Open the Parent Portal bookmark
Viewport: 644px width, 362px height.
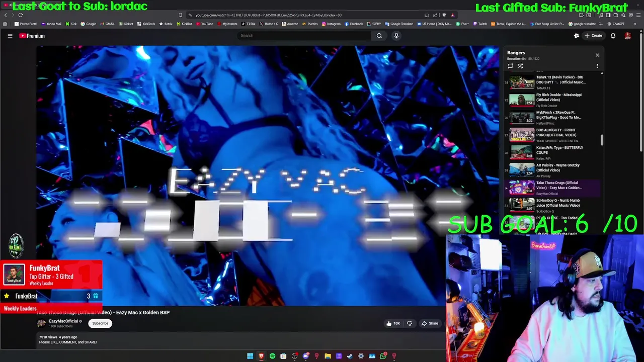pyautogui.click(x=26, y=24)
